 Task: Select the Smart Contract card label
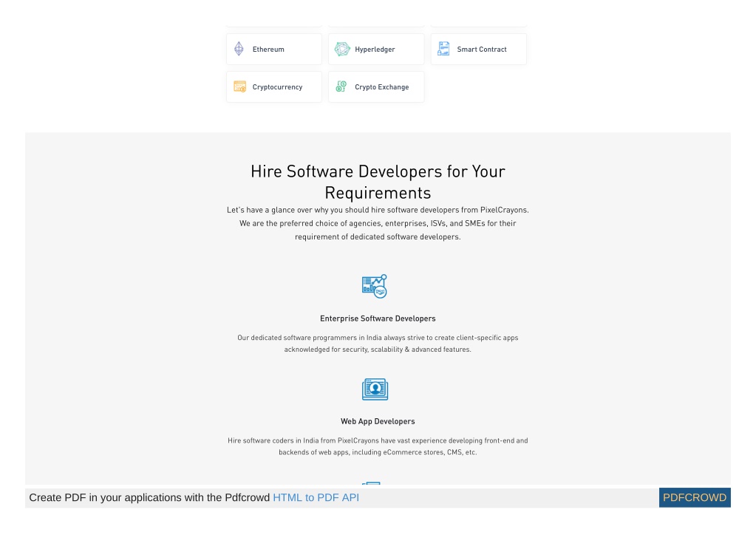(x=482, y=50)
